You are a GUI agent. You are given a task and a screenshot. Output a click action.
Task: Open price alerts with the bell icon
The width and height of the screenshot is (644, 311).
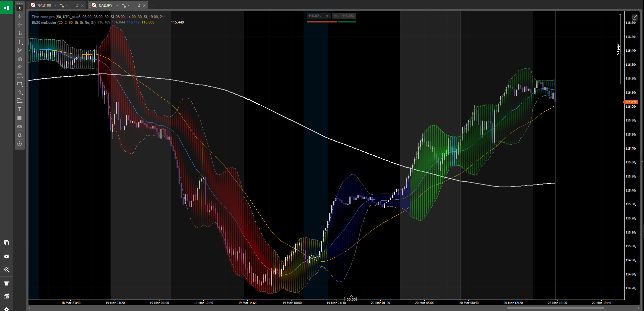(20, 135)
